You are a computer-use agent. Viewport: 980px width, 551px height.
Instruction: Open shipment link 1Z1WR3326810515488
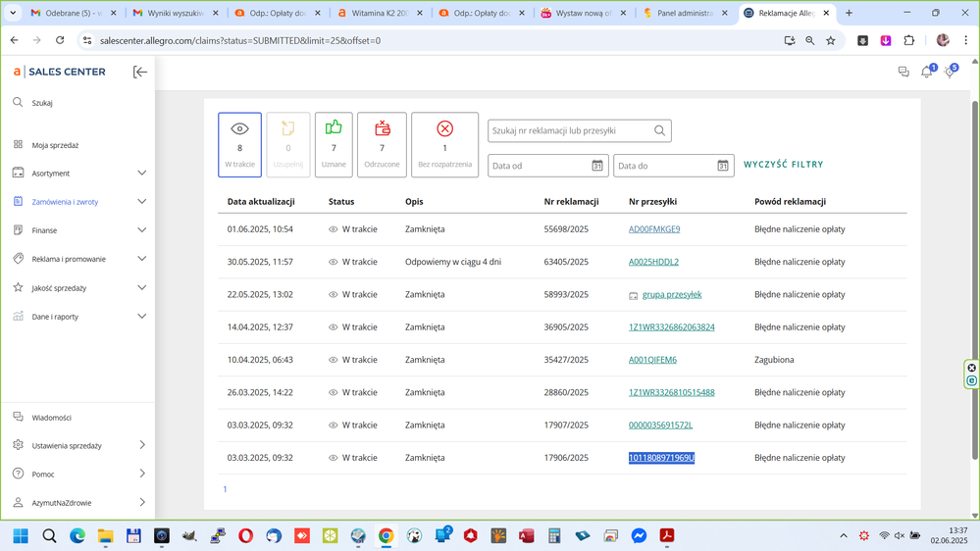click(672, 392)
